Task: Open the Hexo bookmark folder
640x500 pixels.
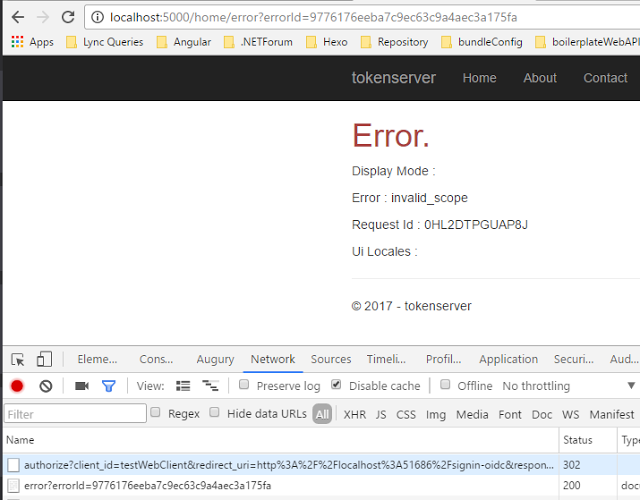Action: tap(327, 42)
